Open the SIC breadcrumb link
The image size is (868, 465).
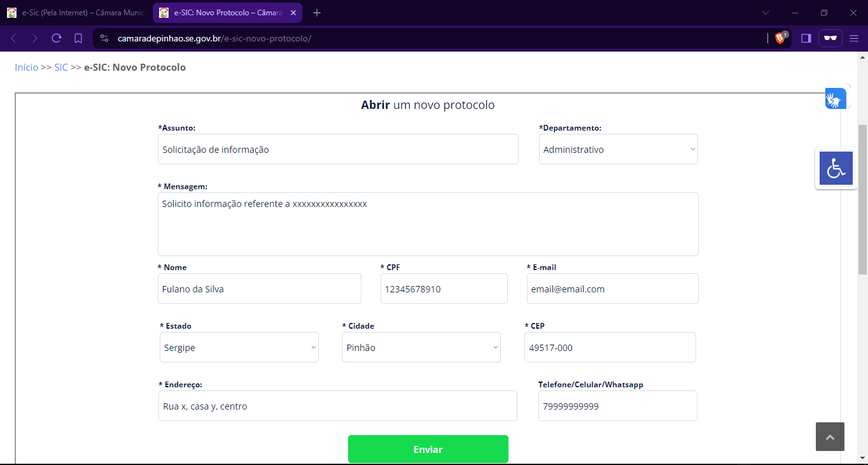(61, 68)
